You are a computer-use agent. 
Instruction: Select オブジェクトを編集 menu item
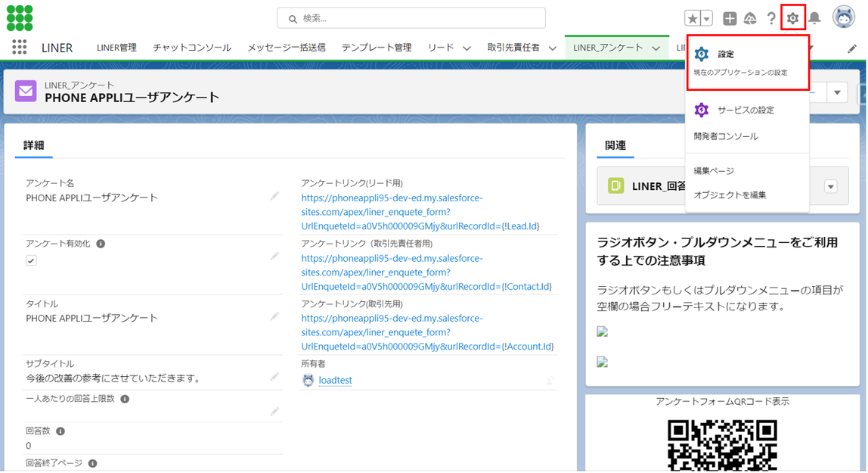click(747, 195)
